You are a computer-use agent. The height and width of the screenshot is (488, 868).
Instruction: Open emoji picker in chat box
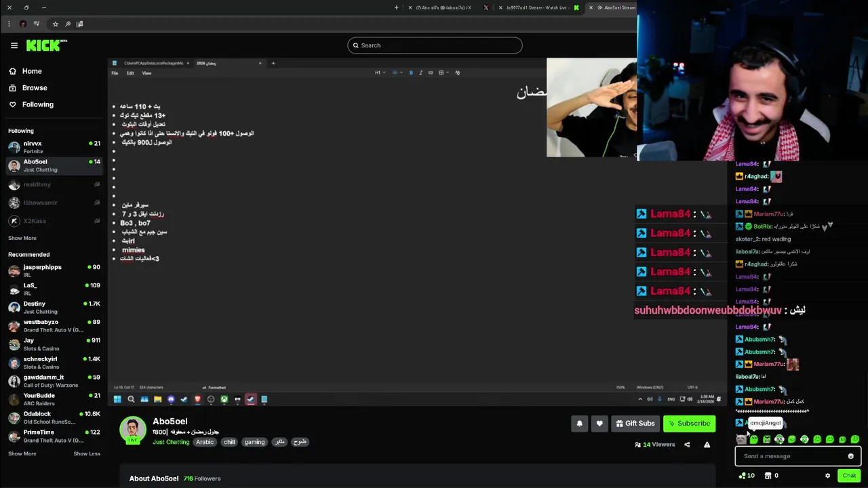click(x=850, y=456)
